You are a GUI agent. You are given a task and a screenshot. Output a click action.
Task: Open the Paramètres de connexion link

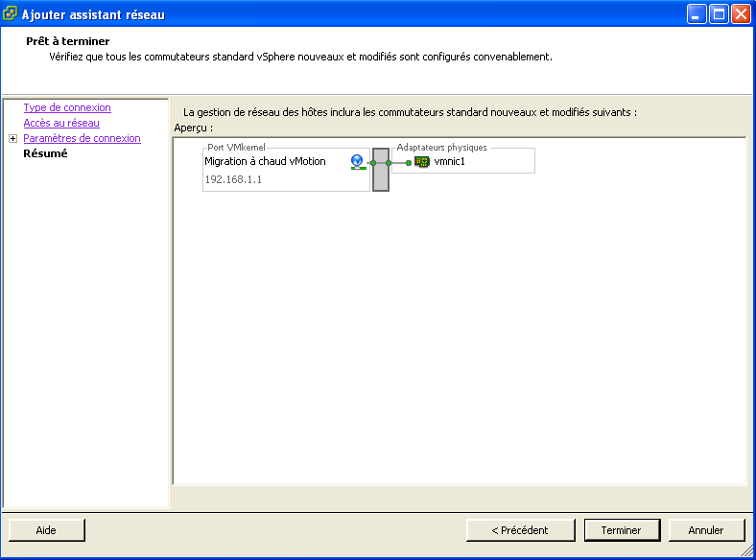pos(82,139)
